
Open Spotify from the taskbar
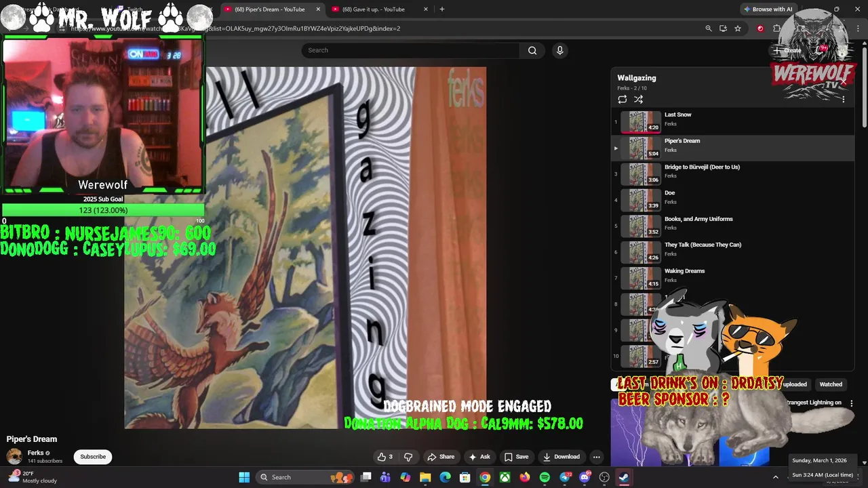point(545,477)
